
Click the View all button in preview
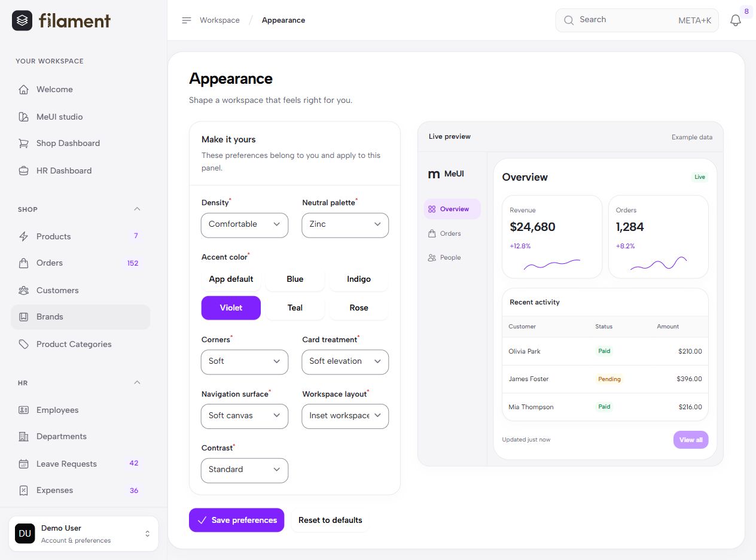click(x=691, y=440)
